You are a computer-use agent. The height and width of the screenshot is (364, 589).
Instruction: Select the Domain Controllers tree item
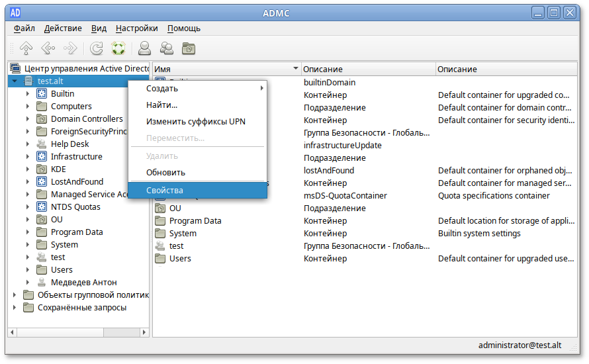tap(87, 119)
